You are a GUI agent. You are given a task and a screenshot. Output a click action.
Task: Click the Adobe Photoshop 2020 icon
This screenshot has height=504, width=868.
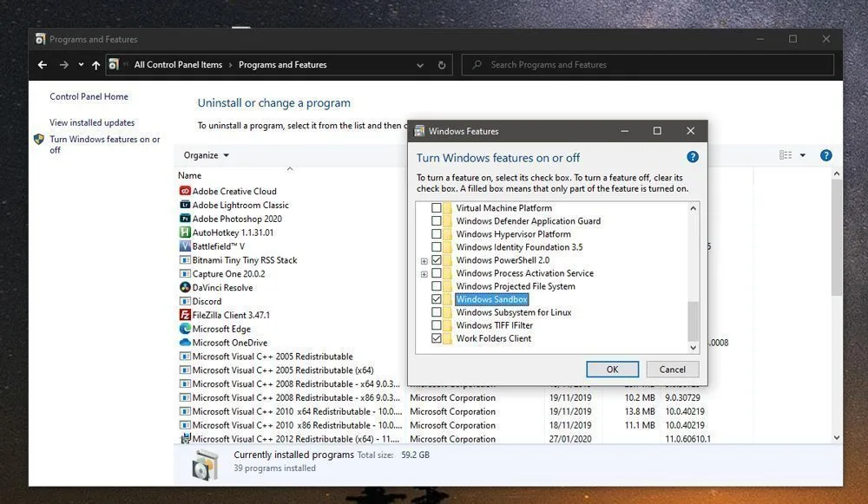click(x=185, y=219)
